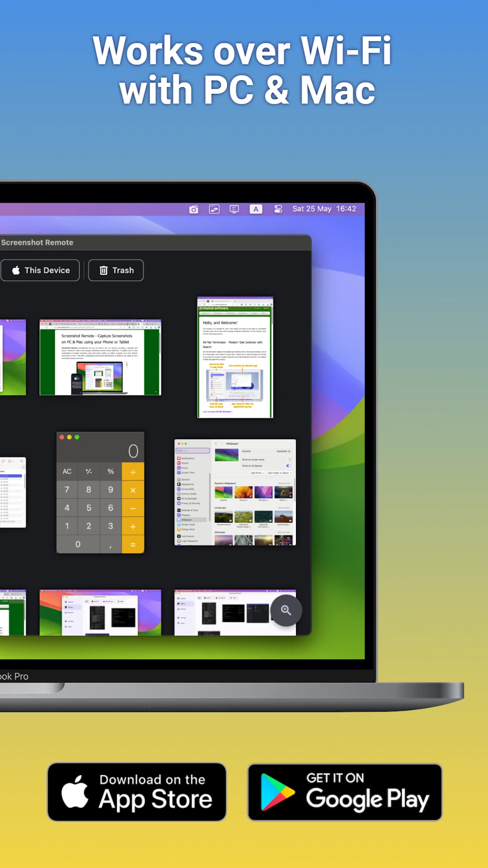Image resolution: width=488 pixels, height=868 pixels.
Task: Open the Screenshot Remote webpage thumbnail
Action: click(x=100, y=357)
